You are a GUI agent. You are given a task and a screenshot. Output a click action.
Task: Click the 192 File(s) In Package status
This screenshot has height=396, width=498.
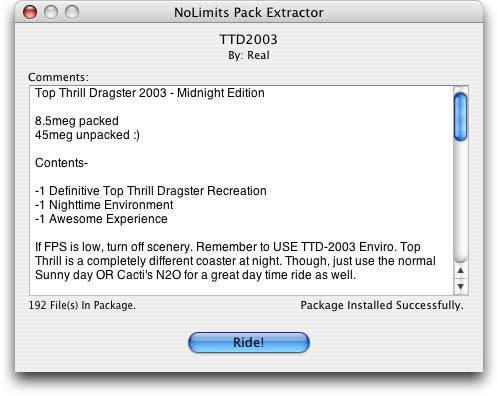[82, 305]
